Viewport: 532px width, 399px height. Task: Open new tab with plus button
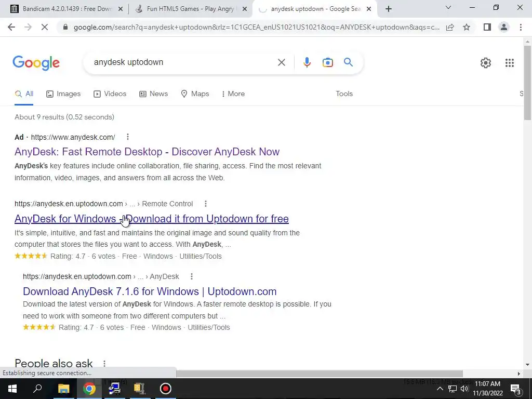(389, 9)
